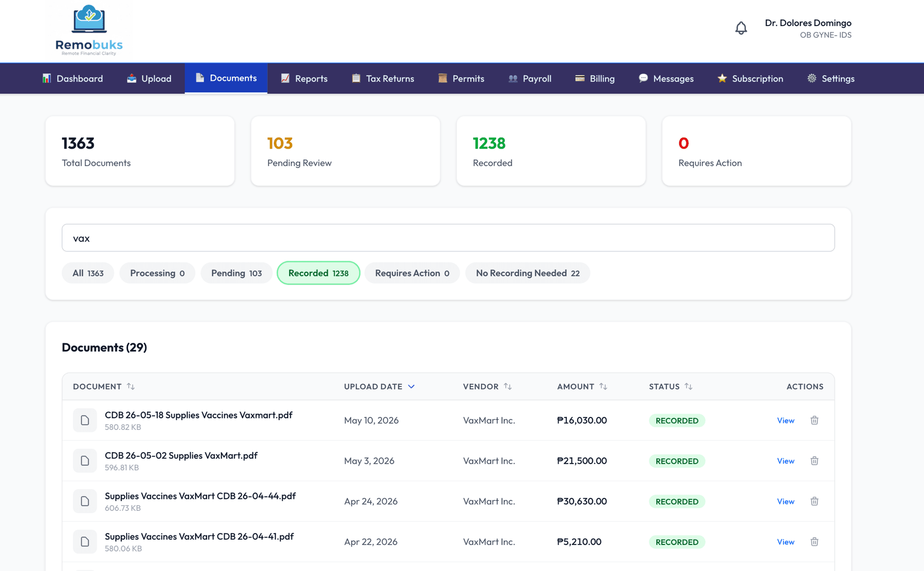The width and height of the screenshot is (924, 571).
Task: View the CDB 26-05-02 VaxMart document
Action: pyautogui.click(x=785, y=461)
